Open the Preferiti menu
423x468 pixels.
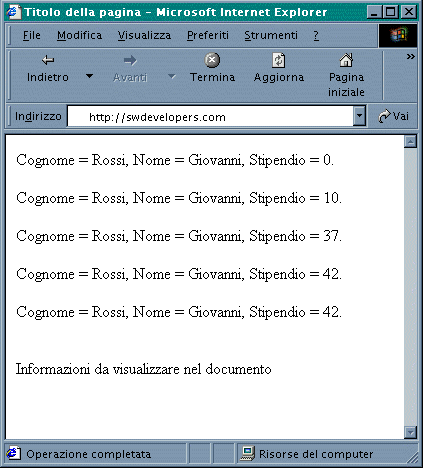(208, 35)
